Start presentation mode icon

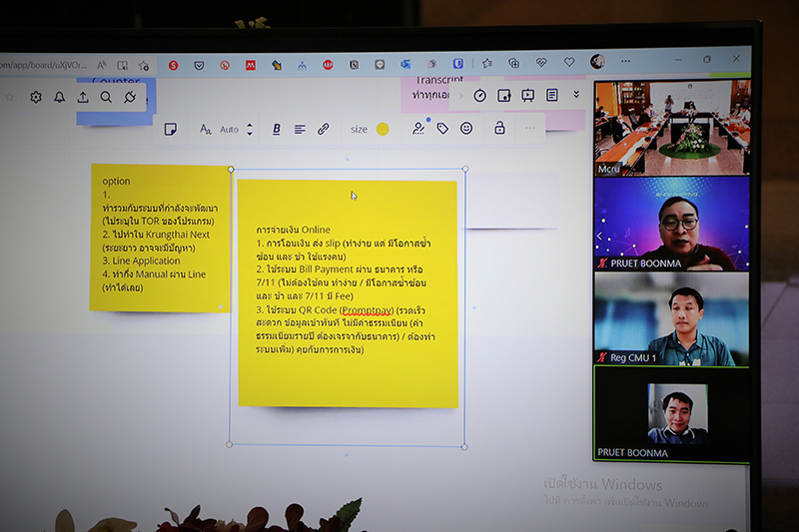tap(528, 96)
